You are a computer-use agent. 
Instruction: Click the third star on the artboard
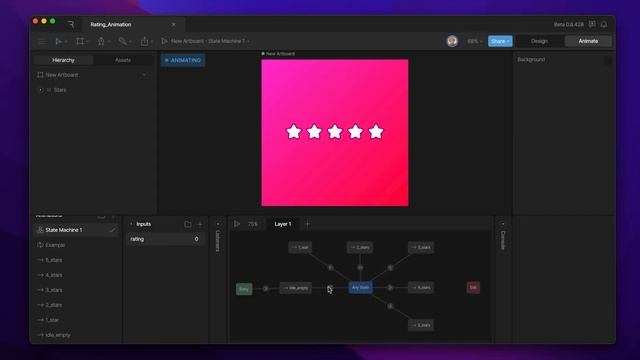335,132
